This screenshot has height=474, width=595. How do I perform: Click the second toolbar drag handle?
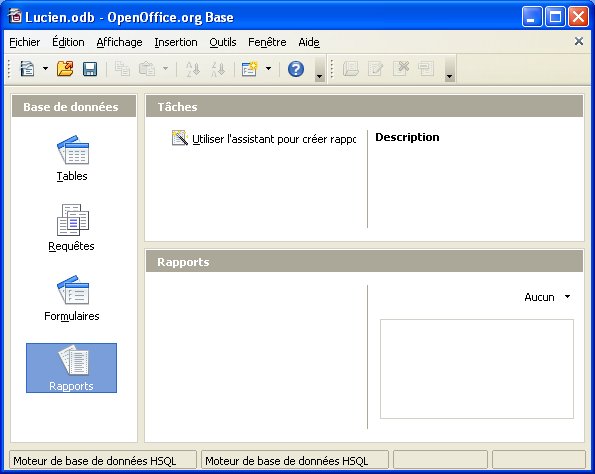(x=332, y=69)
